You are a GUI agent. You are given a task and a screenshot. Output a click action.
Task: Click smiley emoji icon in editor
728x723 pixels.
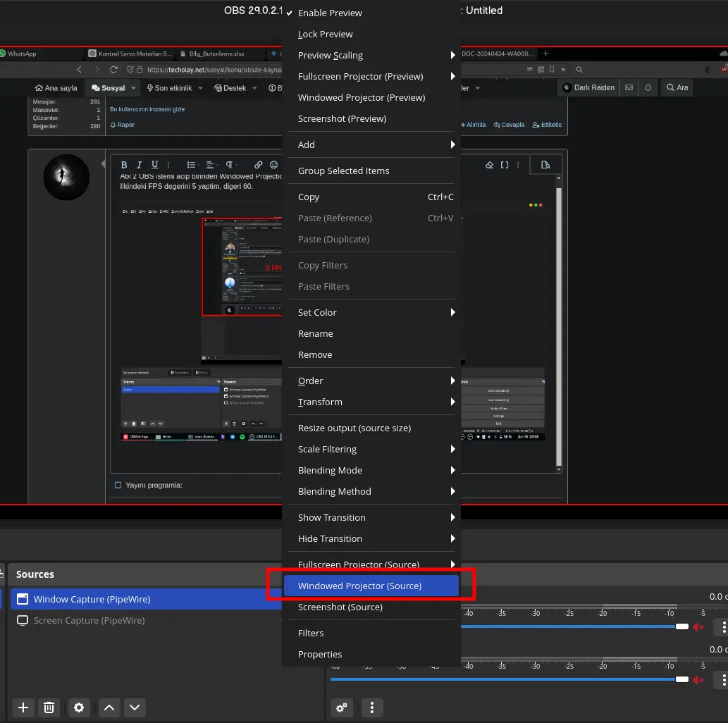(x=274, y=165)
